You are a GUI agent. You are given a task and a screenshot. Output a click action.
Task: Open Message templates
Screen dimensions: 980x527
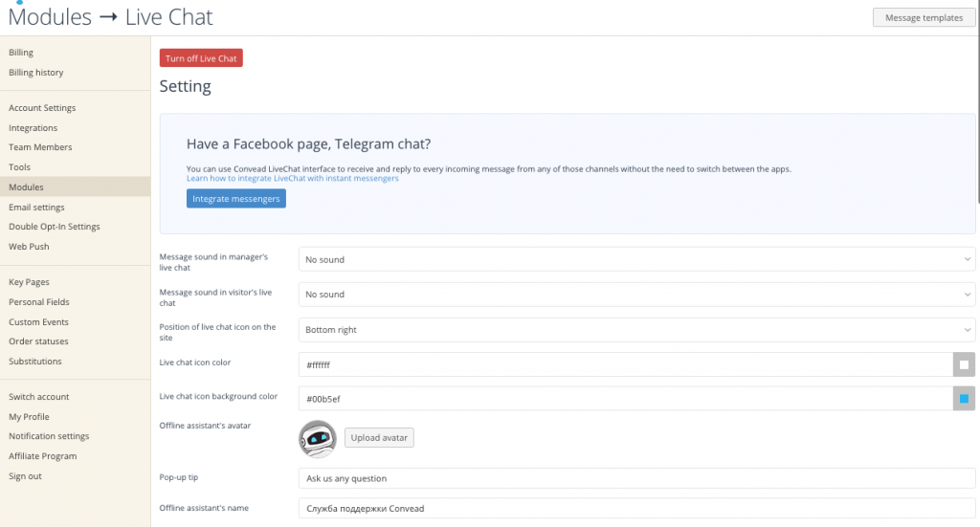924,17
